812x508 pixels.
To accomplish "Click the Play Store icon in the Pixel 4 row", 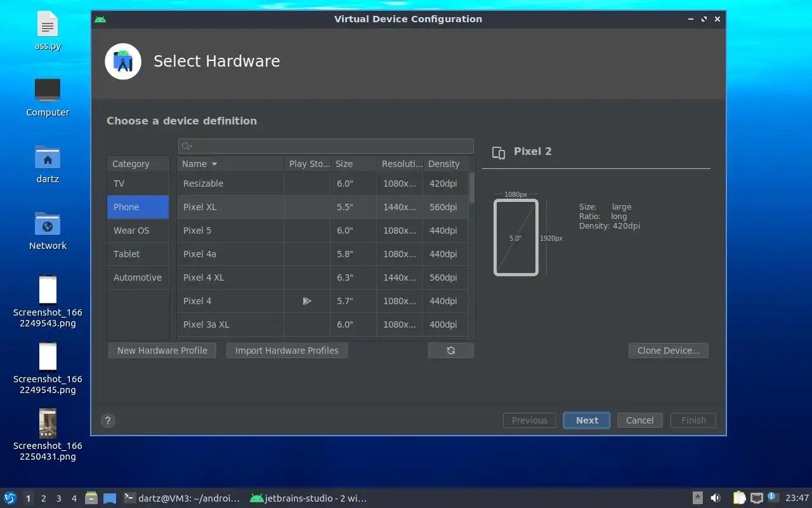I will click(307, 301).
